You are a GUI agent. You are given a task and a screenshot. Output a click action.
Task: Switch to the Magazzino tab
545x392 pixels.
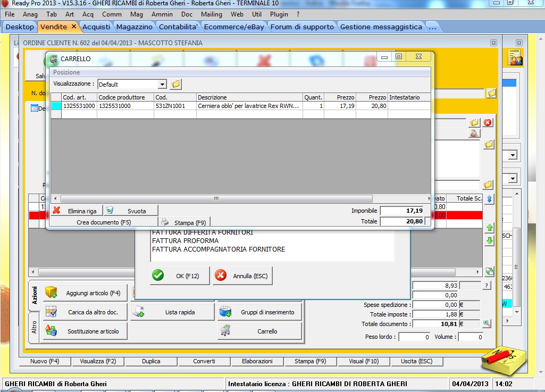click(x=134, y=27)
